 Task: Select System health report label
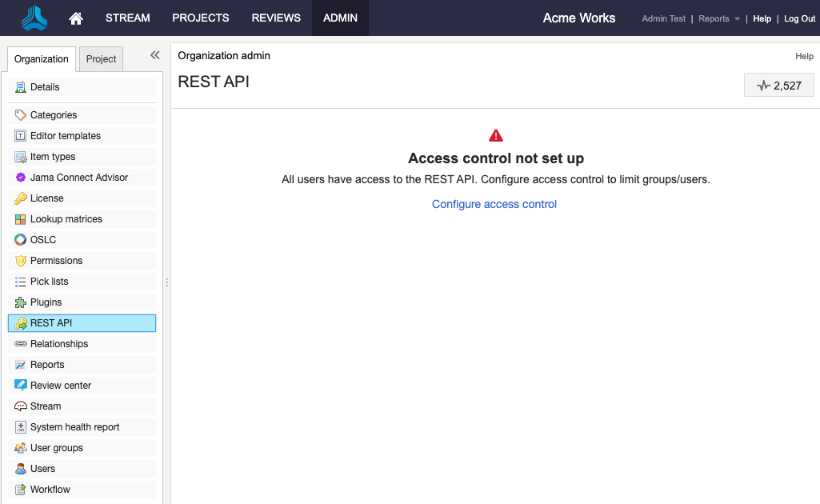click(74, 427)
